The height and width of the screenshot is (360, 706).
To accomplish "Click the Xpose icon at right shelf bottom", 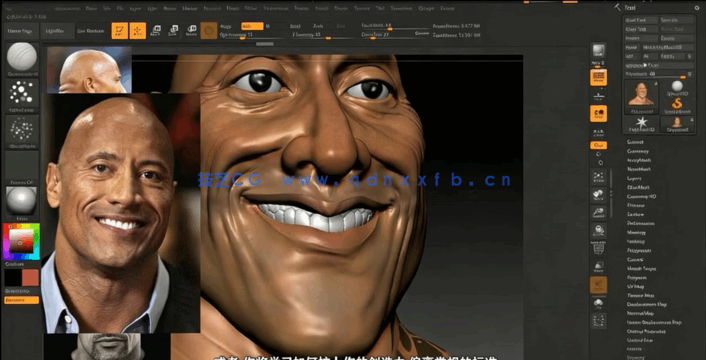I will pyautogui.click(x=598, y=321).
